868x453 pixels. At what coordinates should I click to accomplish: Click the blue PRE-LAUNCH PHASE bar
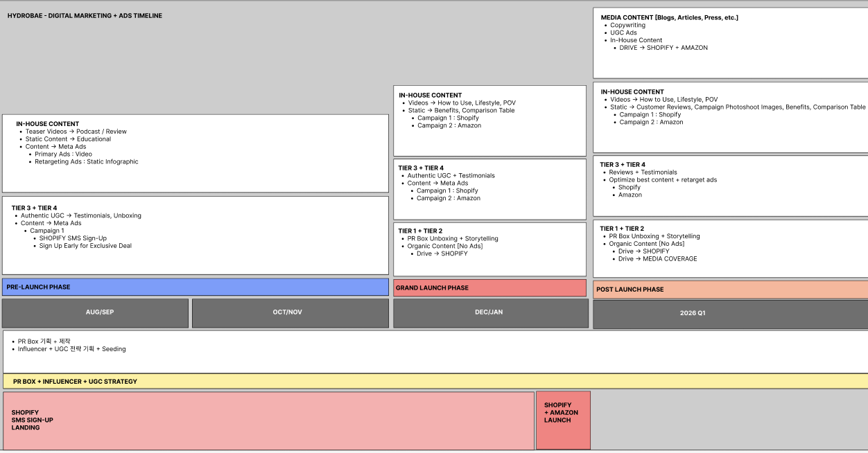tap(195, 287)
